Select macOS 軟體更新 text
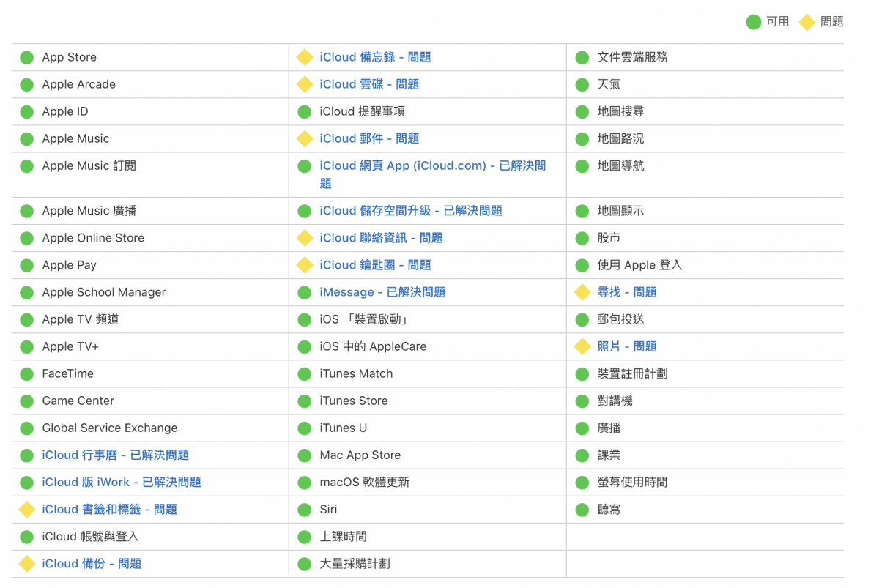Viewport: 879px width, 588px height. tap(365, 482)
